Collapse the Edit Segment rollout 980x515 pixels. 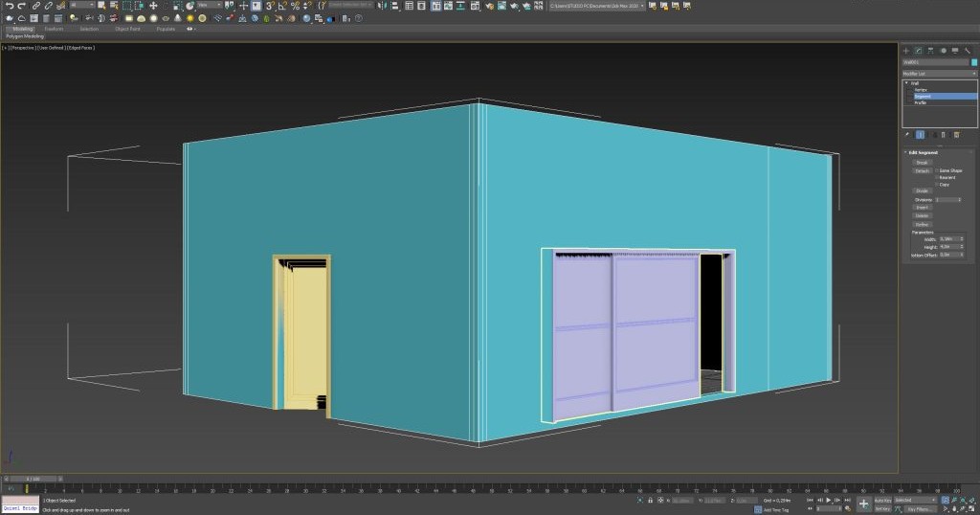[x=905, y=152]
